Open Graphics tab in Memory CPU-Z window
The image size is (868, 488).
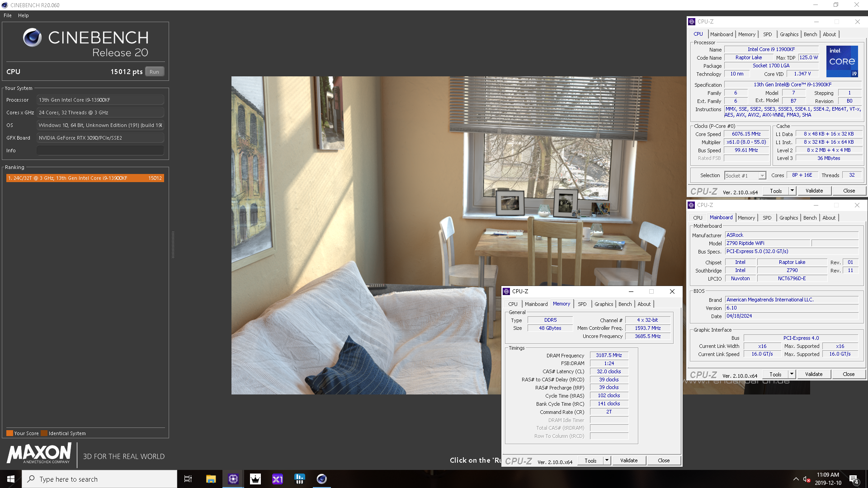pyautogui.click(x=604, y=304)
